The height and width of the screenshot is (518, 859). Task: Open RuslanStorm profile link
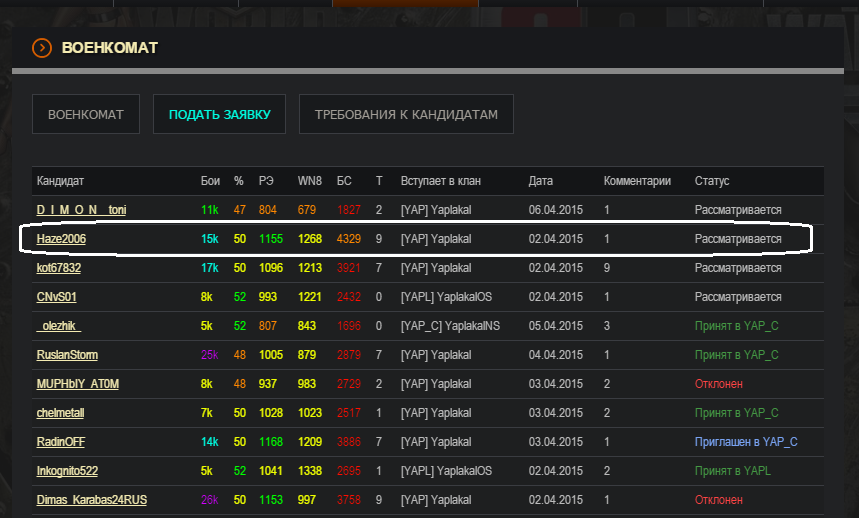[67, 355]
